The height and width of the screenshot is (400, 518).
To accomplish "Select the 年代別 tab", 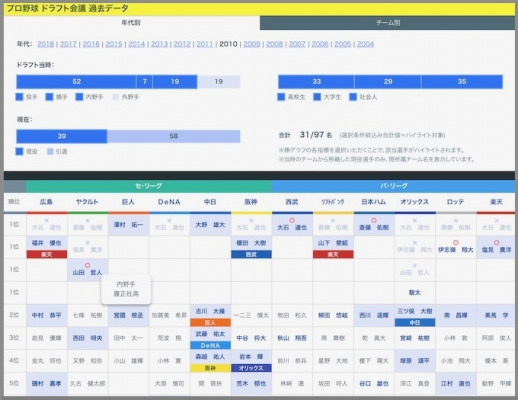I will 132,23.
